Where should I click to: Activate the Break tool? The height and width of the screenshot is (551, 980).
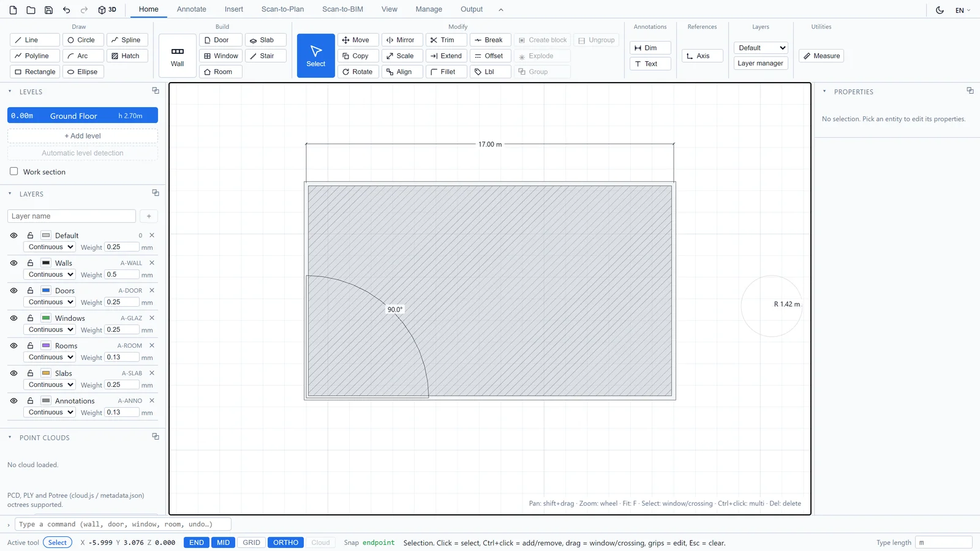[x=491, y=40]
